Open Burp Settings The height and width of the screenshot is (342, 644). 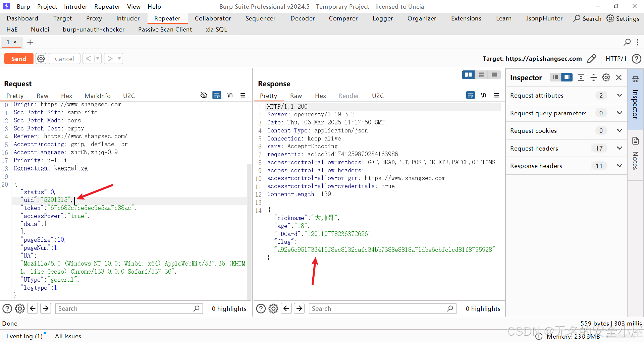623,18
